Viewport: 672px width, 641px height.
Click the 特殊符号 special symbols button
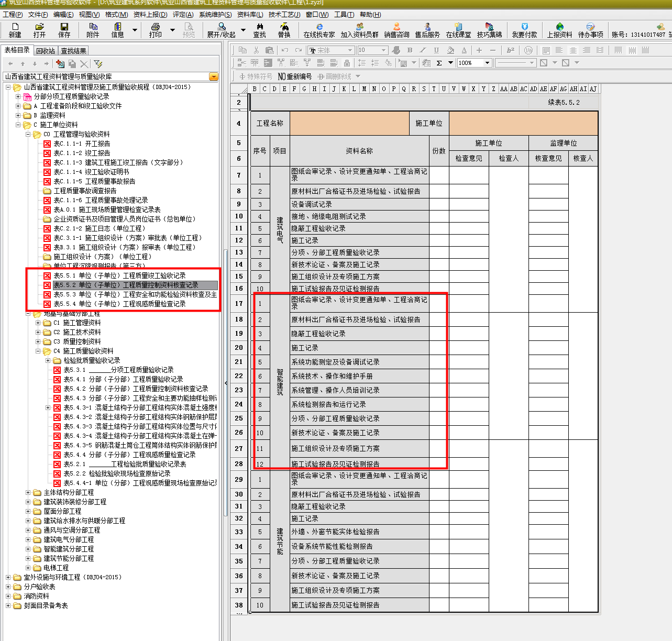(256, 76)
